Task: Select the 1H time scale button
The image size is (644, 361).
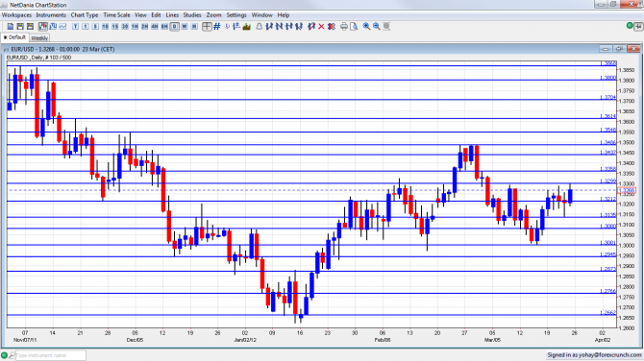Action: click(x=135, y=26)
